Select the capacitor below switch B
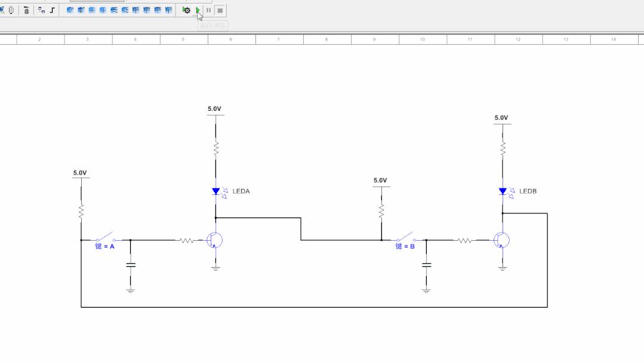Viewport: 644px width, 363px height. [426, 264]
